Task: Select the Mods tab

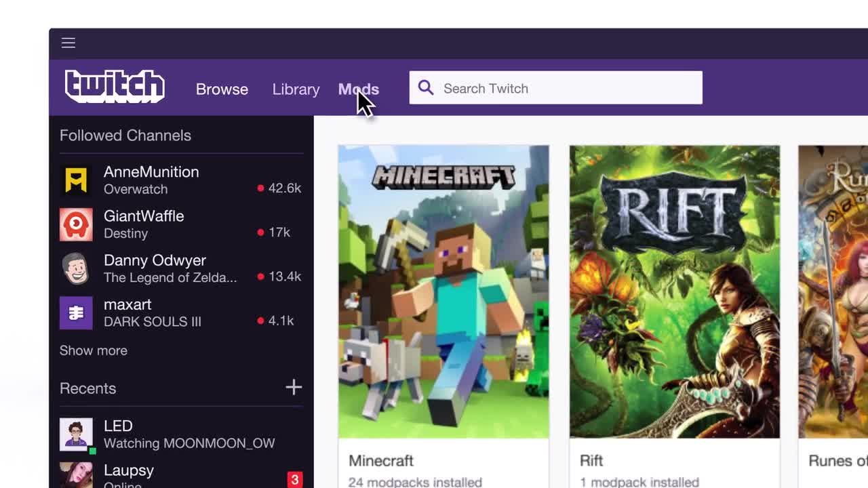Action: pyautogui.click(x=359, y=89)
